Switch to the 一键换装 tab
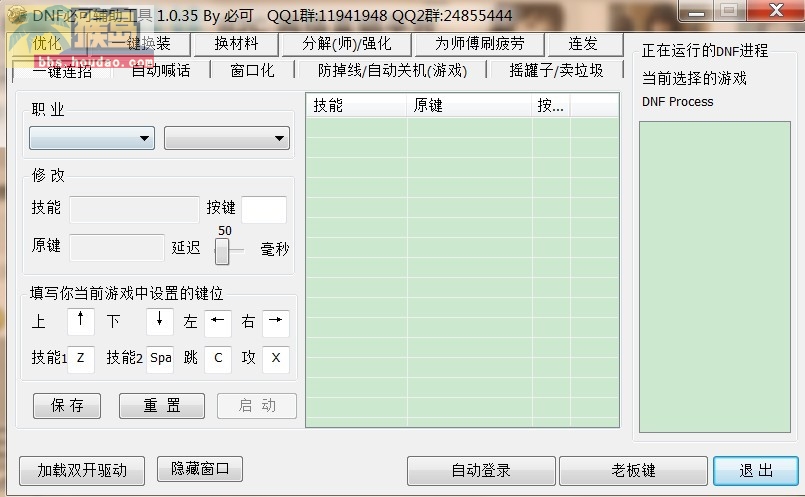This screenshot has height=497, width=805. point(148,44)
